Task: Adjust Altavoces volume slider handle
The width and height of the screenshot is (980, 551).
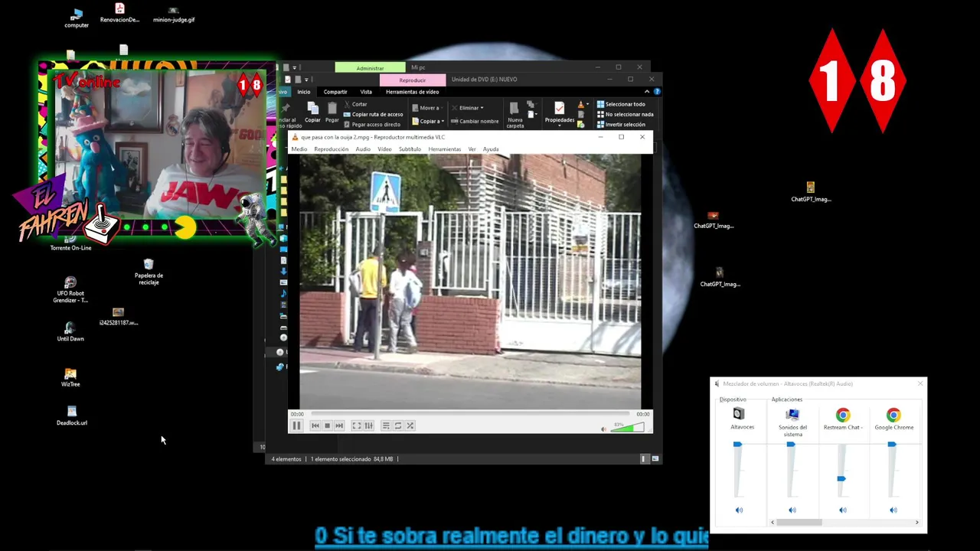Action: coord(737,444)
